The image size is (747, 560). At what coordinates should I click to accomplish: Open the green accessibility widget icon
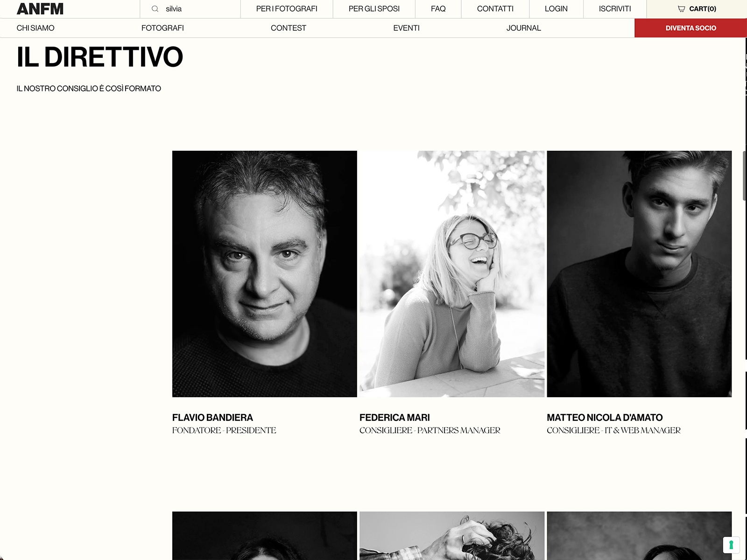[731, 545]
